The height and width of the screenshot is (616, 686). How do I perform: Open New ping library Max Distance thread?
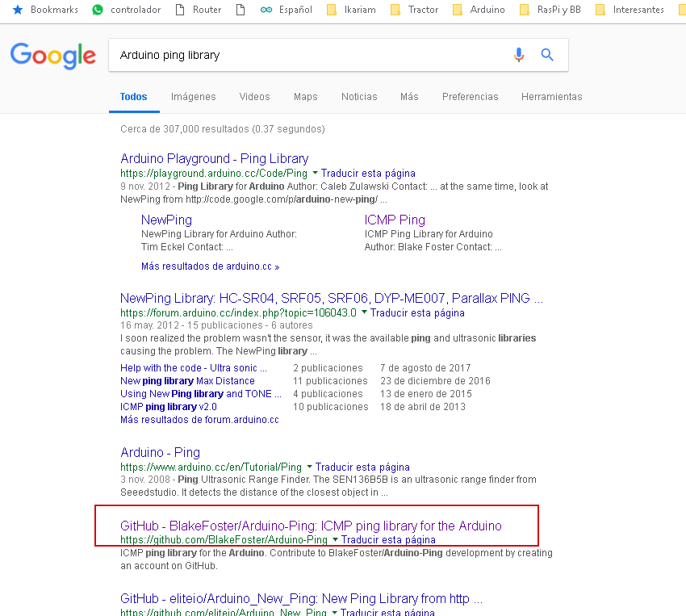(x=187, y=380)
